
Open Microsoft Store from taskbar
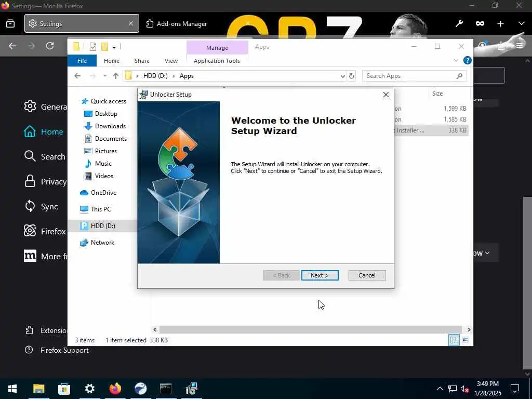64,389
